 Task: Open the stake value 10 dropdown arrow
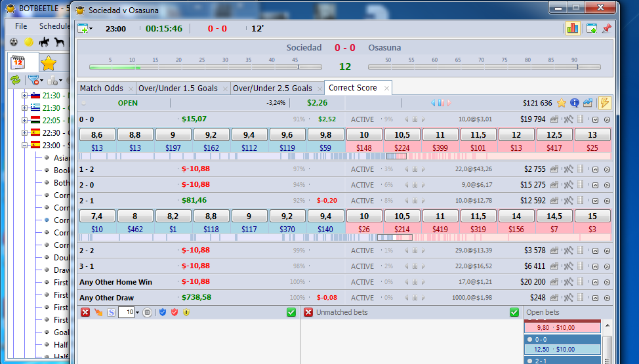coord(137,313)
